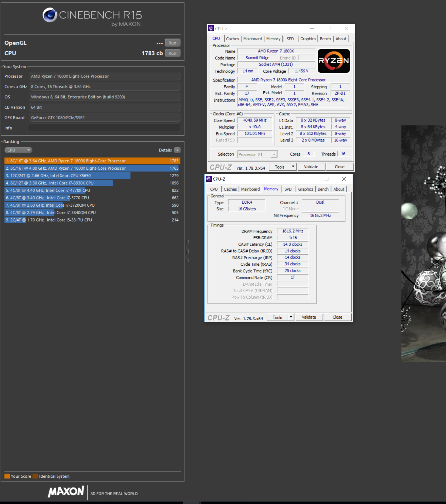Screen dimensions: 446x504
Task: Click the '8 Cores, 16 Threads @ 3.64 GHz' field
Action: click(105, 87)
